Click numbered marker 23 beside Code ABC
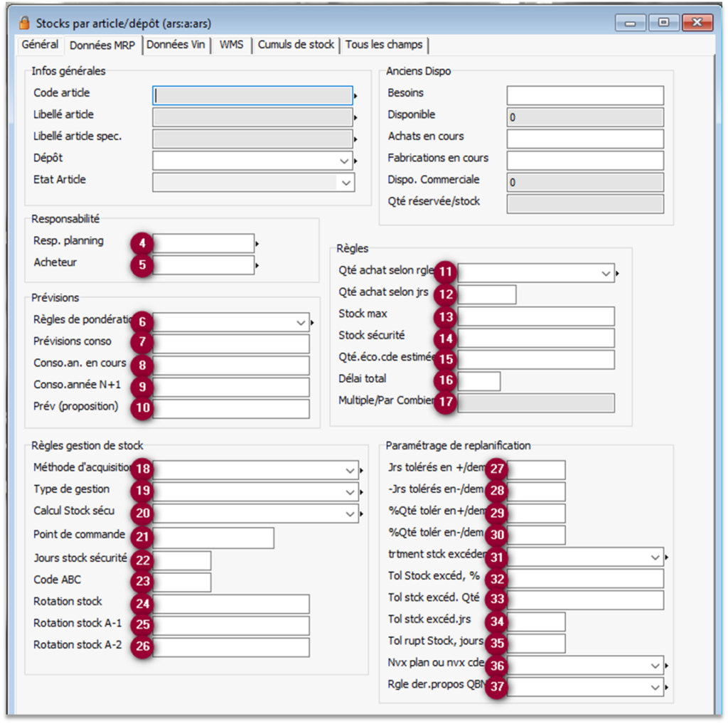This screenshot has height=724, width=728. (x=143, y=582)
